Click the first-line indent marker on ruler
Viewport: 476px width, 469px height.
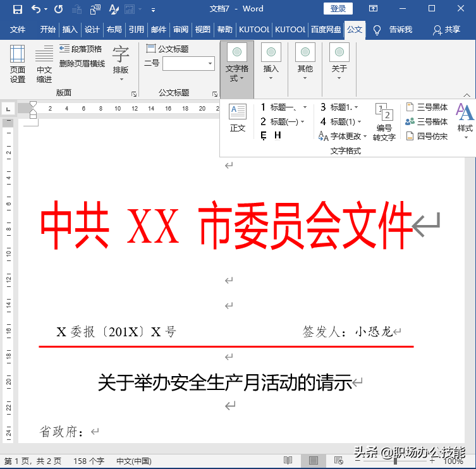[x=33, y=105]
